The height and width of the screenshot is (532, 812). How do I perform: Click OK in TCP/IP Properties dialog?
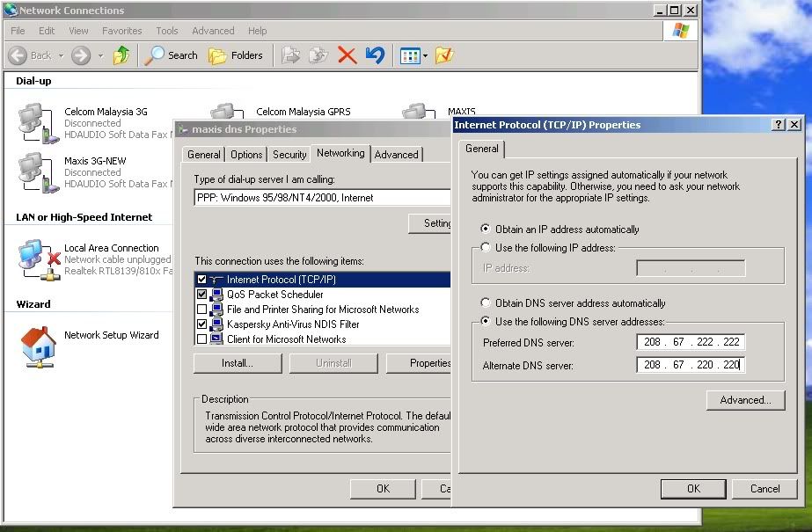click(693, 489)
